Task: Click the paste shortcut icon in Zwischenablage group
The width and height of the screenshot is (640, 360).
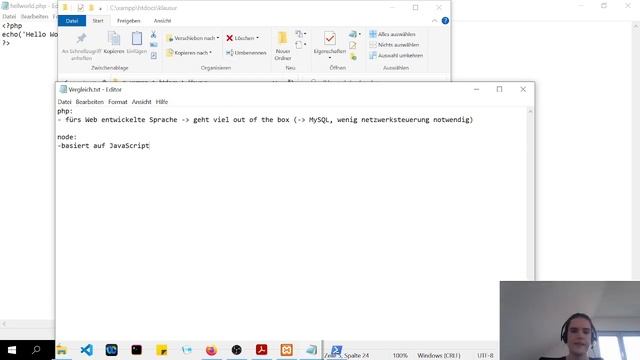Action: click(x=153, y=56)
